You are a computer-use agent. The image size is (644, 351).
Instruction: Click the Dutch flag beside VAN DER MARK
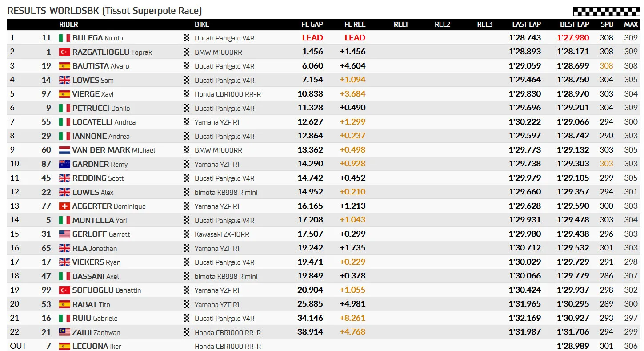click(x=64, y=150)
